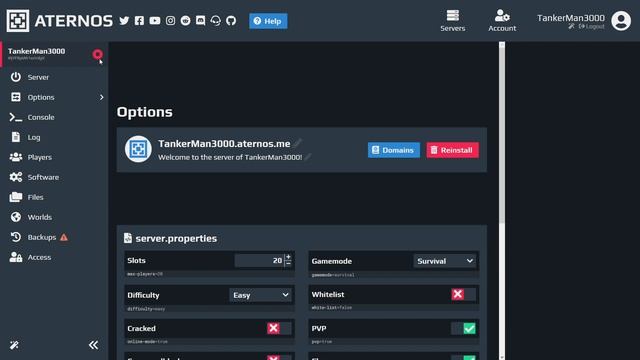Open the Aternos Instagram icon
The width and height of the screenshot is (640, 360).
(170, 20)
